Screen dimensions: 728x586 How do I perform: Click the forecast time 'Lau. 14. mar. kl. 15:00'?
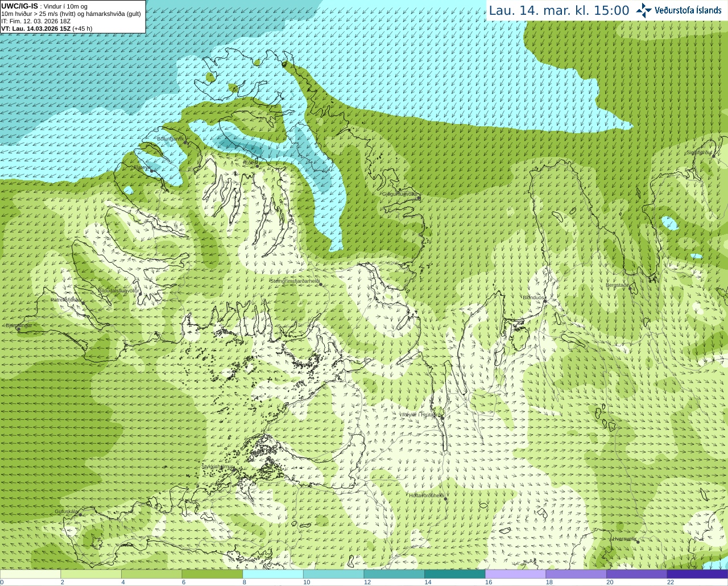coord(559,10)
